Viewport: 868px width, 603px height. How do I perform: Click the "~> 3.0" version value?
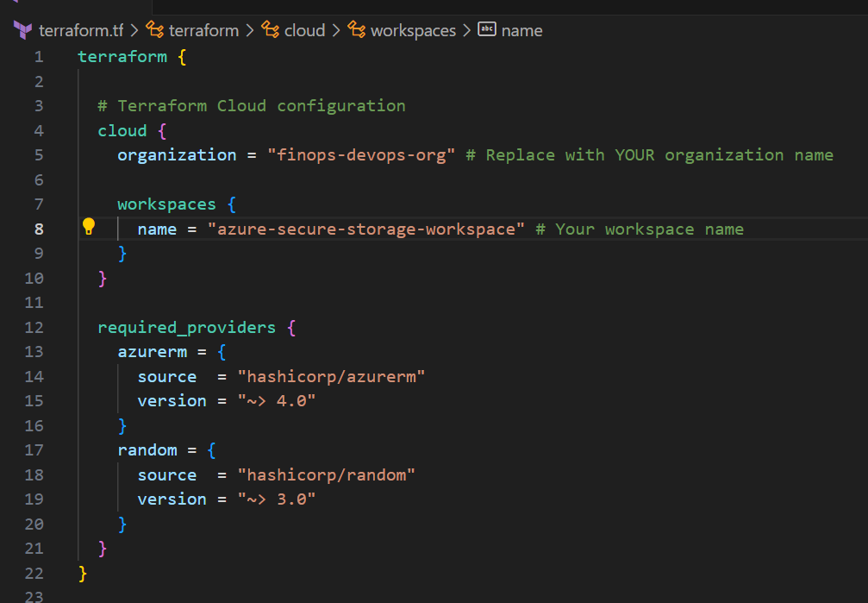(277, 499)
